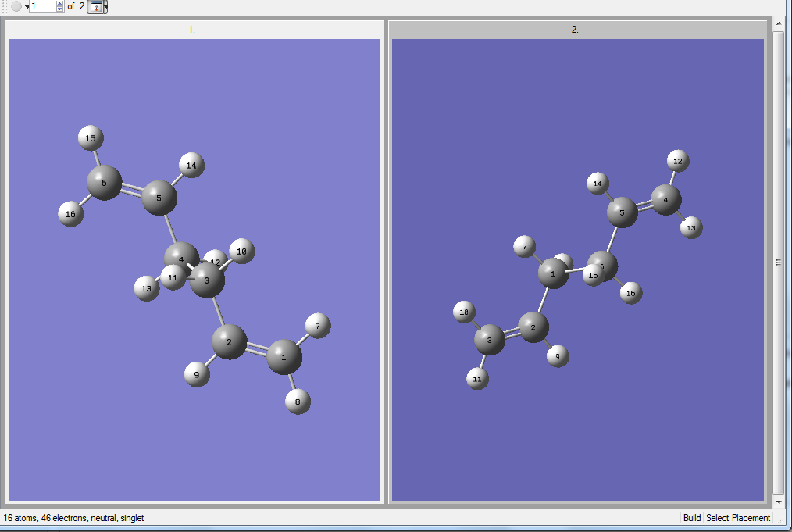
Task: Select hydrogen atom 14 in panel 1
Action: 191,165
